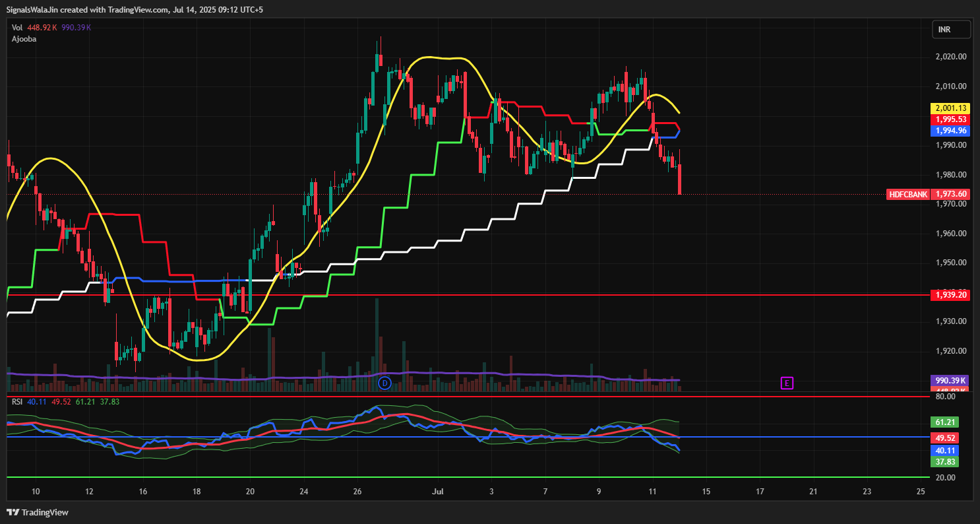Viewport: 980px width, 524px height.
Task: Click the 1,970.00 price scale value
Action: click(x=951, y=205)
